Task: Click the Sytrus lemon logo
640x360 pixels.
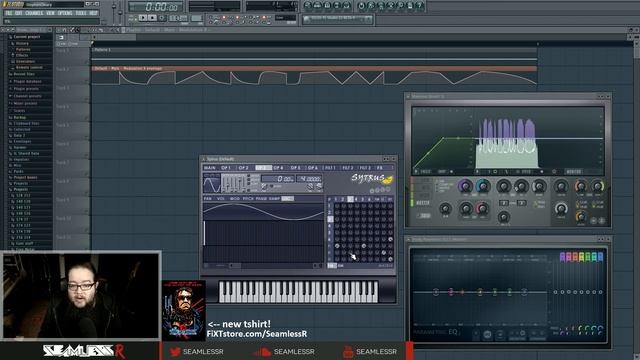Action: (x=388, y=180)
